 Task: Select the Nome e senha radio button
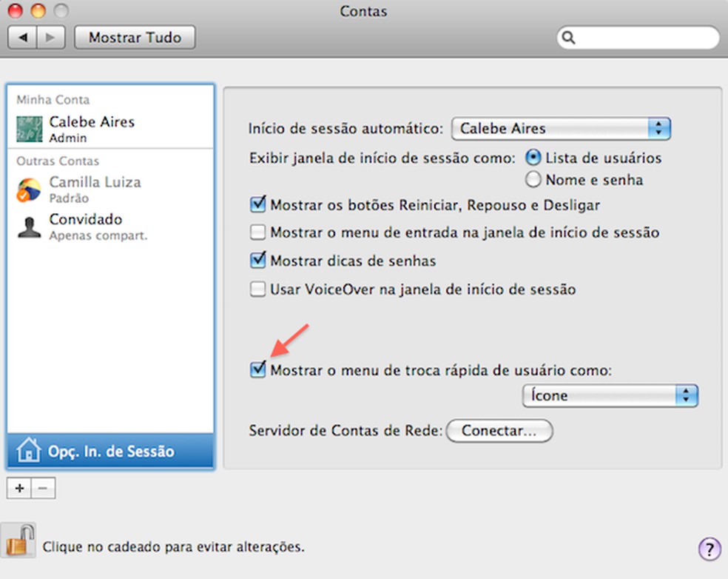(x=533, y=179)
